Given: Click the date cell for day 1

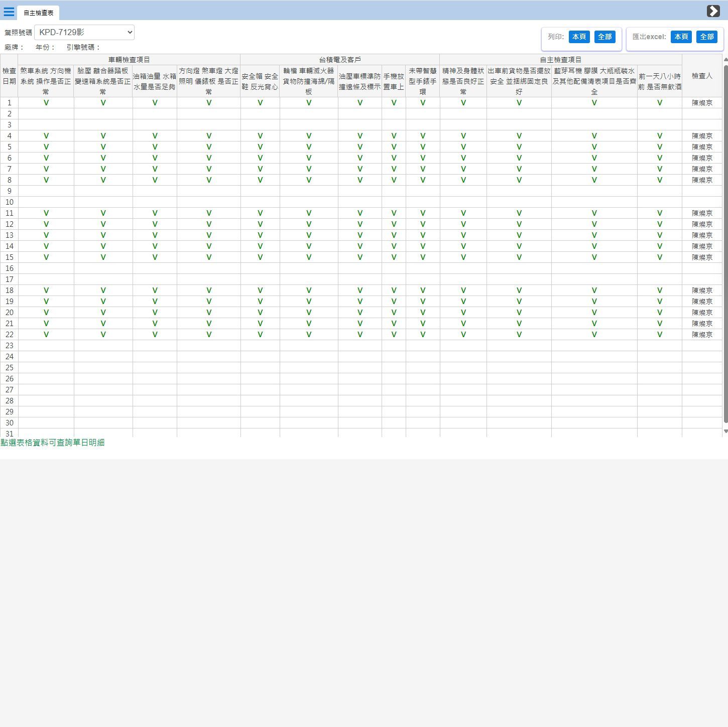Looking at the screenshot, I should coord(9,103).
